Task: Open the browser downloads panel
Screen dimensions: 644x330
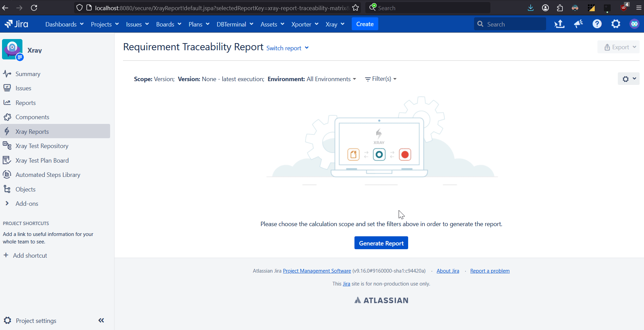Action: point(530,8)
